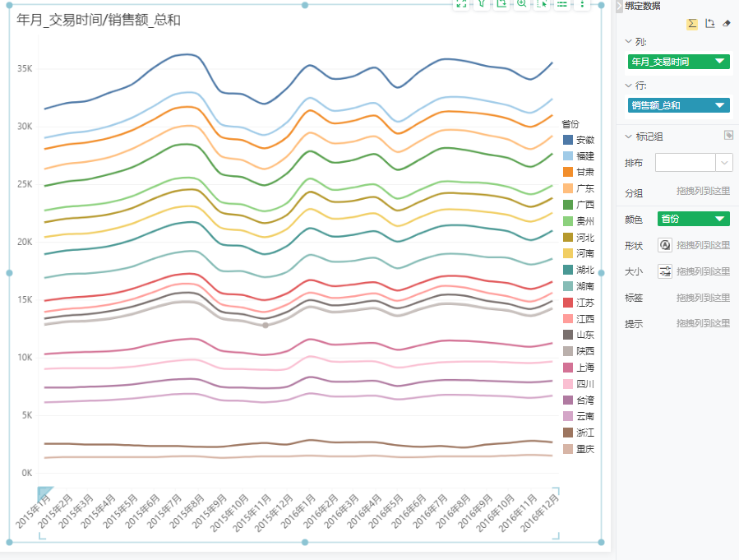Select the 云南 legend label

click(x=585, y=416)
